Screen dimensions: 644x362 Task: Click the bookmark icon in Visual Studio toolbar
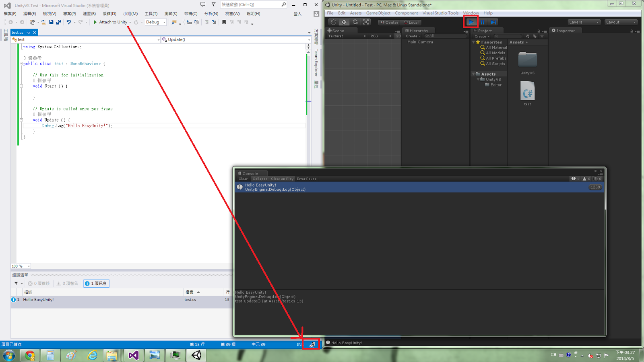click(x=224, y=22)
